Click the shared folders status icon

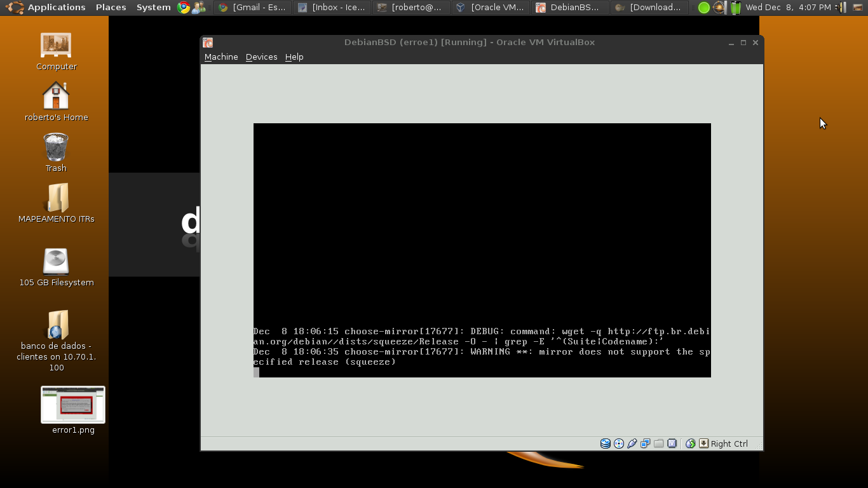click(x=658, y=444)
